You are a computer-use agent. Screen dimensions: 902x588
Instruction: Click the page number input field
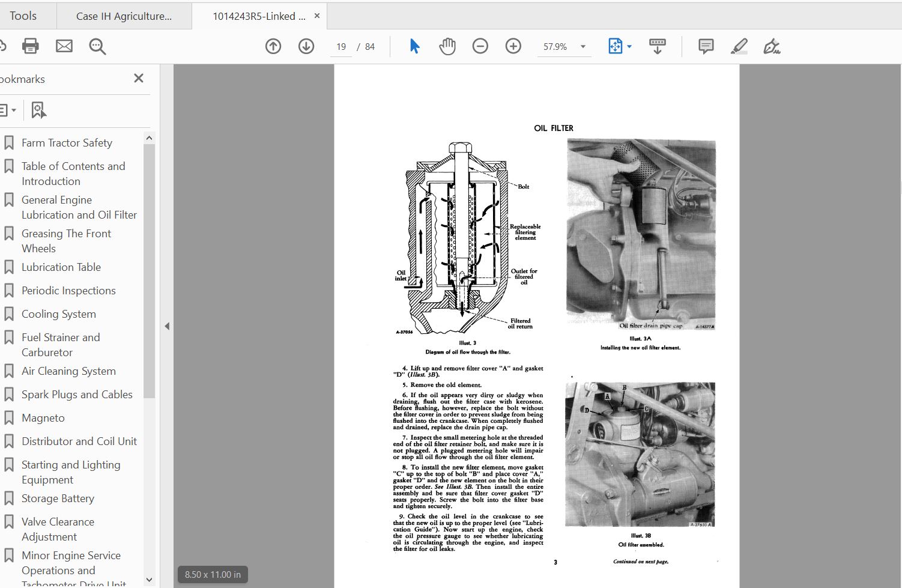pyautogui.click(x=341, y=46)
